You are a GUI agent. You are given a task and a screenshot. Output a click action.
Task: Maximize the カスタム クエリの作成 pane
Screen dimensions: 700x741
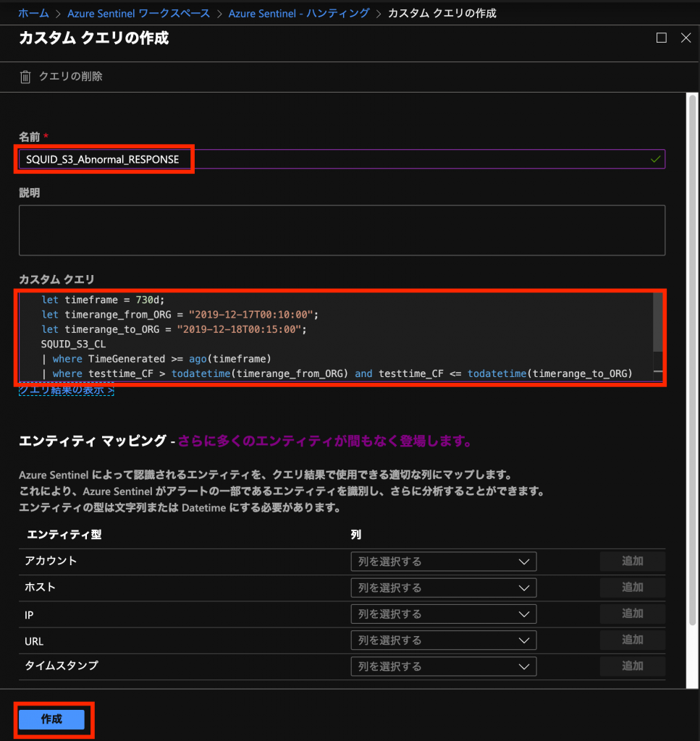click(x=661, y=38)
